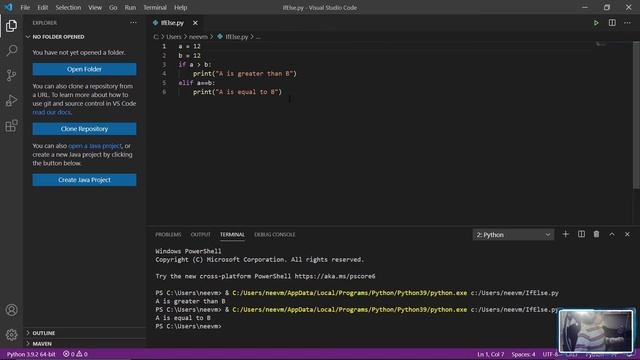This screenshot has width=640, height=360.
Task: Close the terminal panel
Action: 627,234
